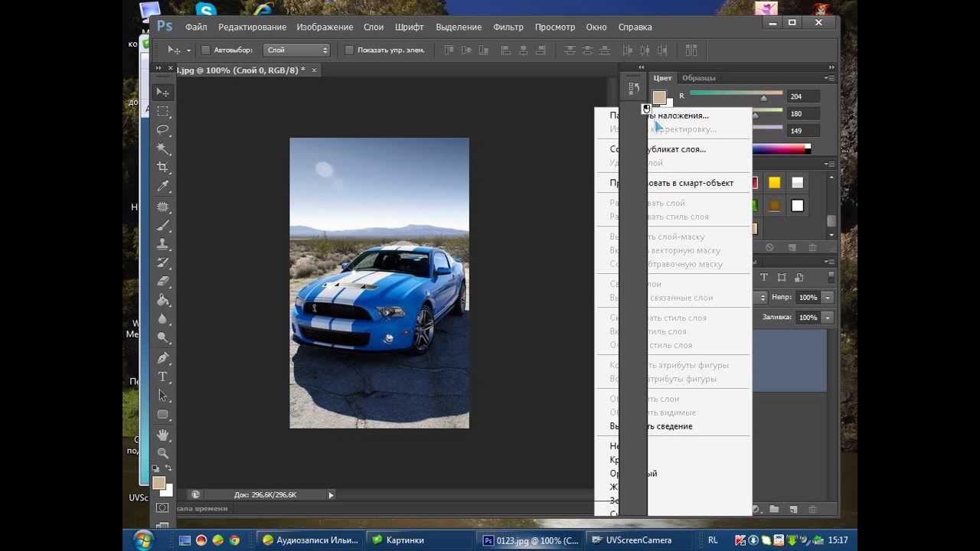Select the Rounded Rectangle shape tool
Viewport: 980px width, 551px height.
pos(162,414)
